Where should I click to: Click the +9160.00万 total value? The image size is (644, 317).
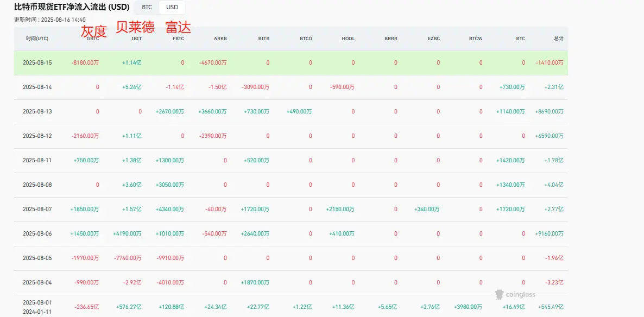[550, 233]
